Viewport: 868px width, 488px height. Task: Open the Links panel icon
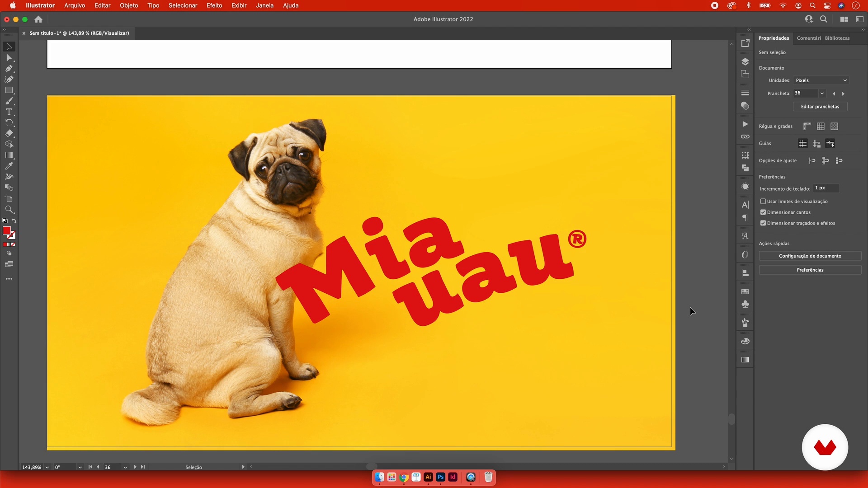(745, 137)
